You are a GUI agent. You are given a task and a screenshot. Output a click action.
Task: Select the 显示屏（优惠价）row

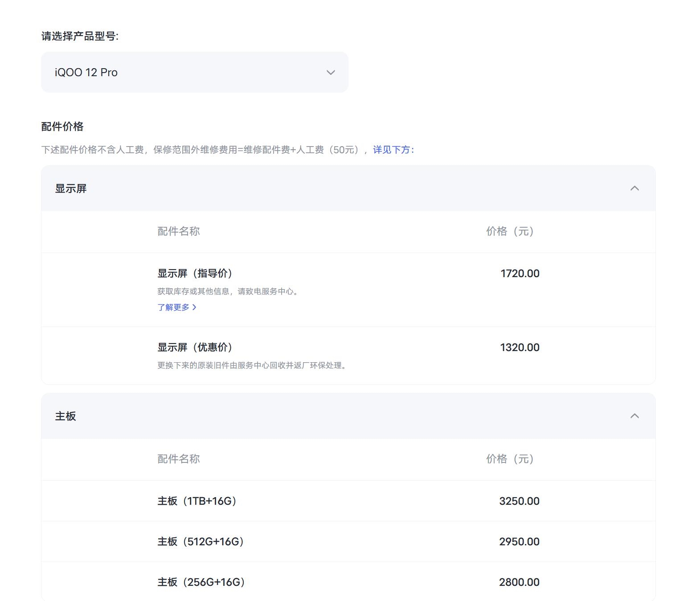click(195, 348)
